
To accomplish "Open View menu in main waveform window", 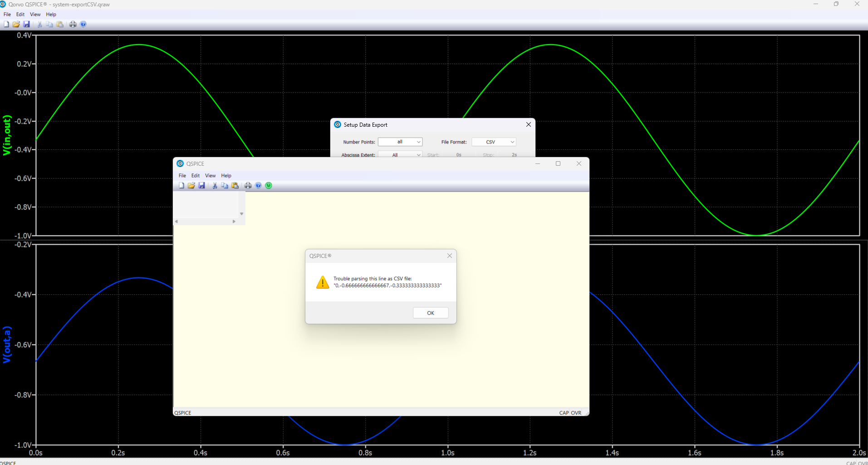I will click(x=35, y=15).
